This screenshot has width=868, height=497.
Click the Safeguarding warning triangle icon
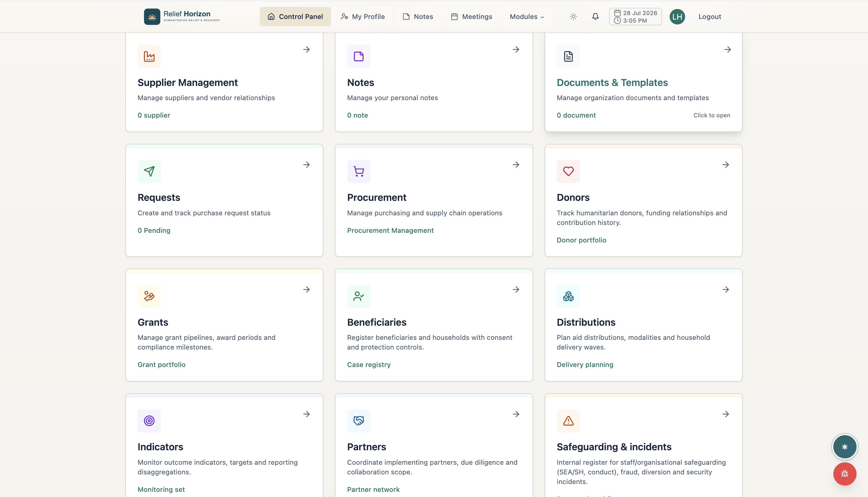point(568,420)
